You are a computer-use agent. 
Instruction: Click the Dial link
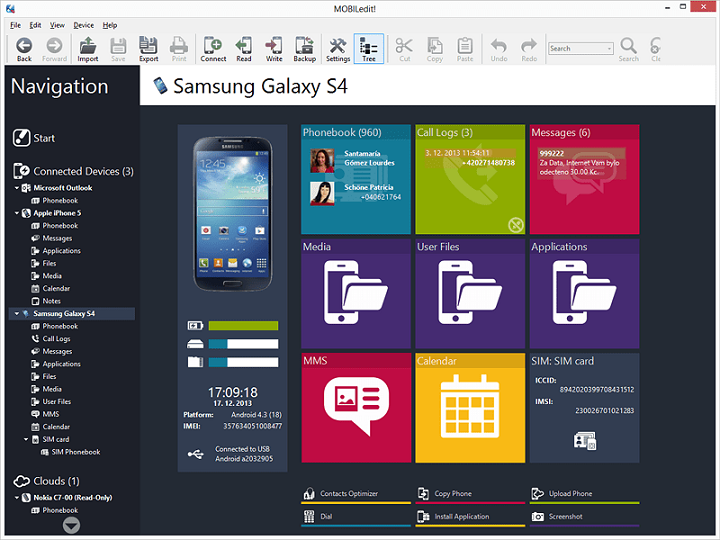click(x=356, y=517)
